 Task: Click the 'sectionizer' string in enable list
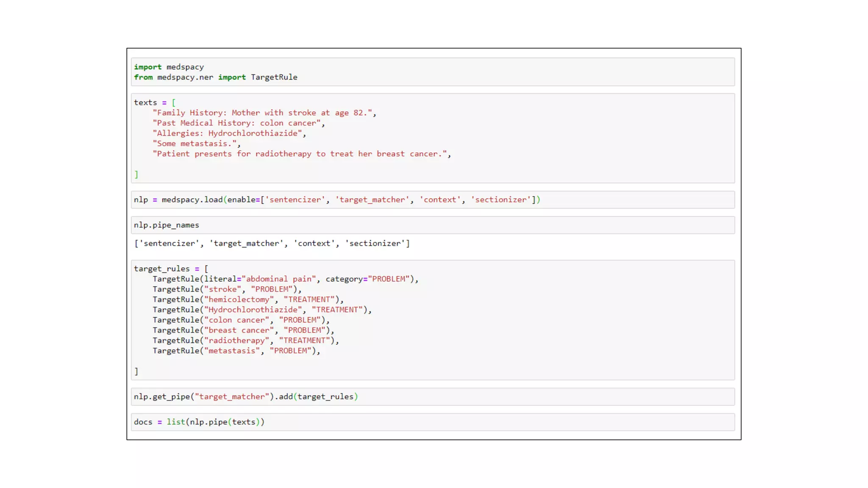coord(501,200)
